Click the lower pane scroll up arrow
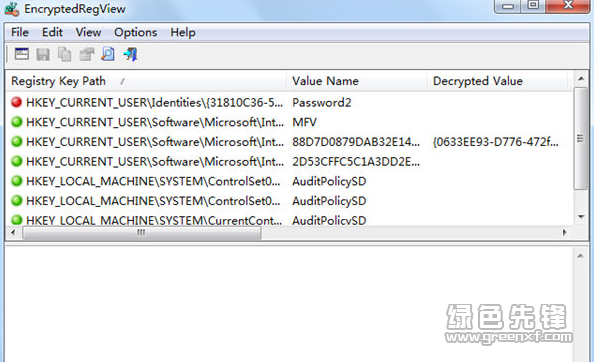The width and height of the screenshot is (594, 362). tap(581, 256)
